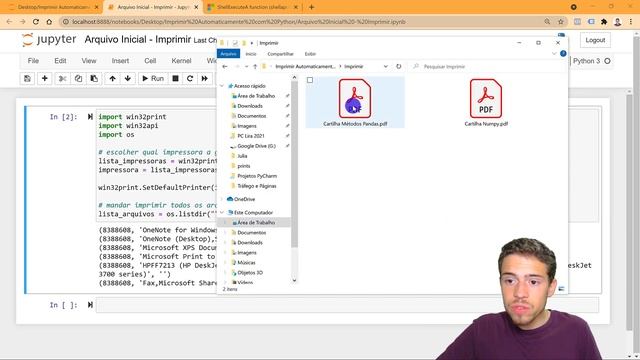Open Arquivo tab in Explorer ribbon
The image size is (640, 360).
coord(229,53)
